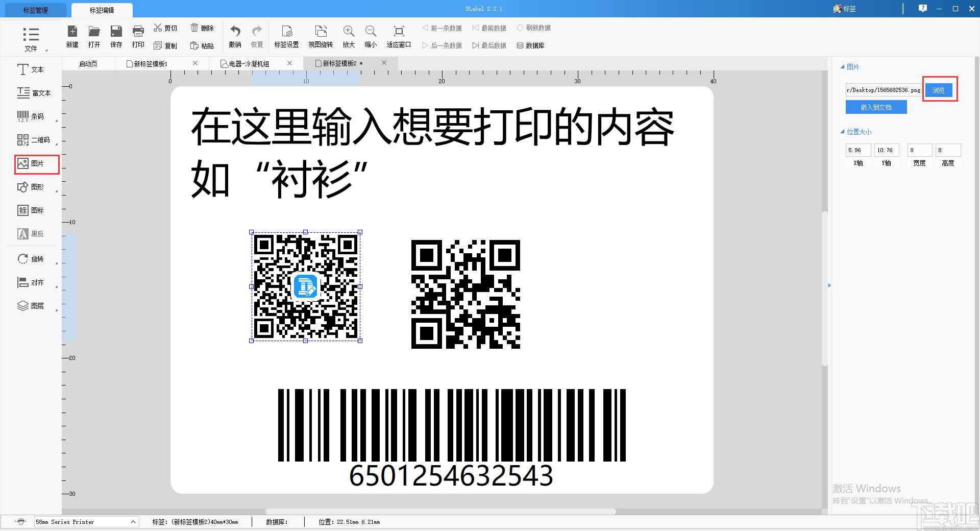Click the 放大 zoom in icon
The width and height of the screenshot is (980, 531).
pos(348,36)
